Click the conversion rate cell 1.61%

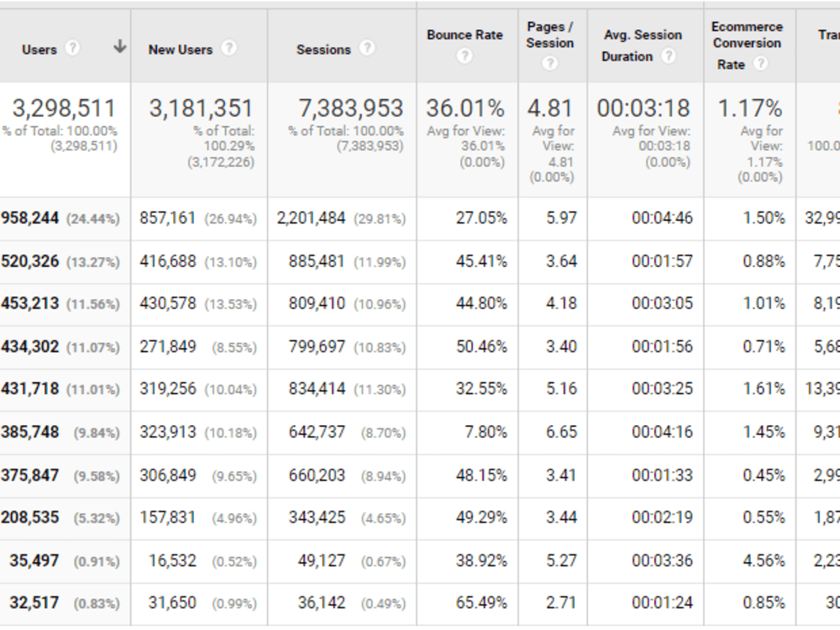[x=764, y=388]
